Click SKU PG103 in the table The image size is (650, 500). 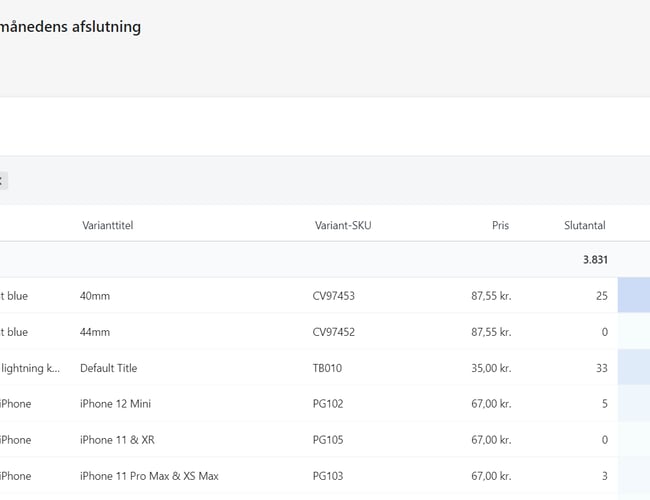pyautogui.click(x=328, y=476)
